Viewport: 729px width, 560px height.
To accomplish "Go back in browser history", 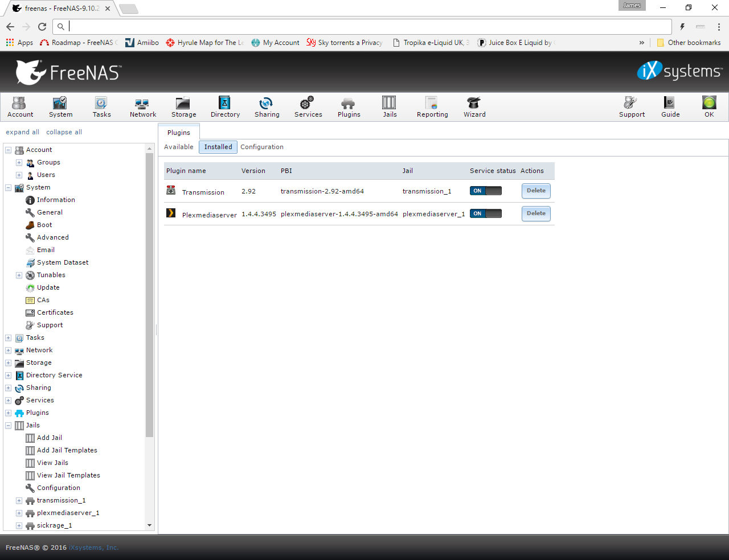I will [10, 26].
